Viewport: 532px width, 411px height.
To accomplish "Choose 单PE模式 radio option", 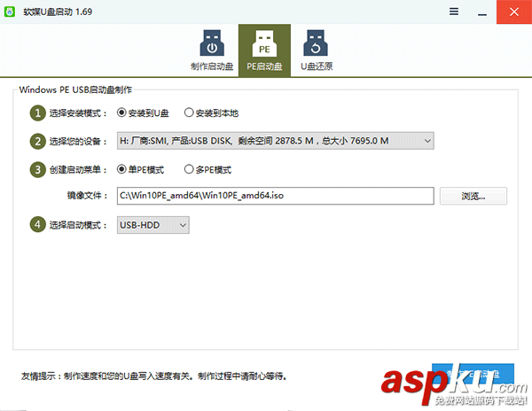I will 140,169.
